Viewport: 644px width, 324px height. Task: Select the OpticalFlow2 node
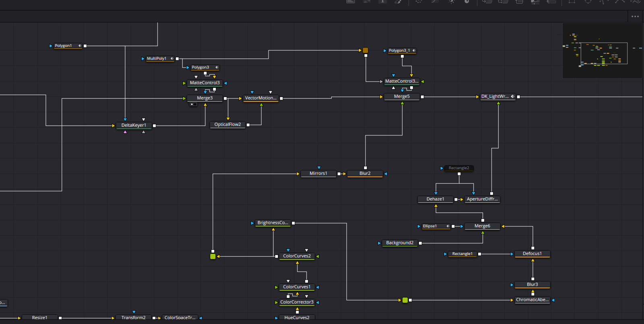(x=227, y=125)
